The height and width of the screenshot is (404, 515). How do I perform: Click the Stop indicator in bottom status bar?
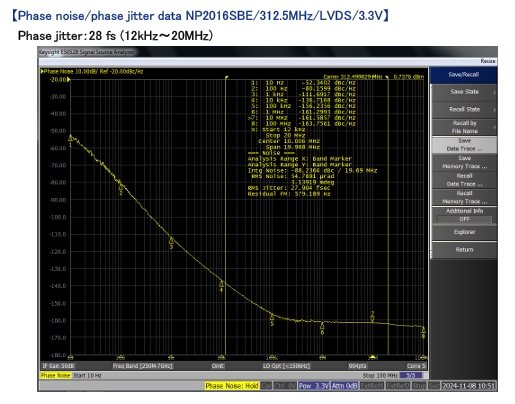419,386
